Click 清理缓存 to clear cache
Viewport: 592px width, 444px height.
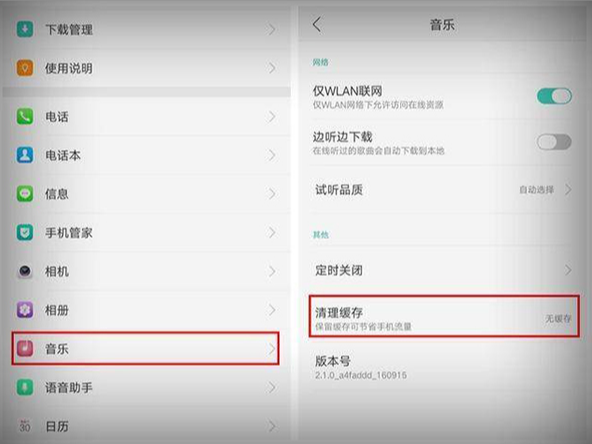tap(444, 316)
